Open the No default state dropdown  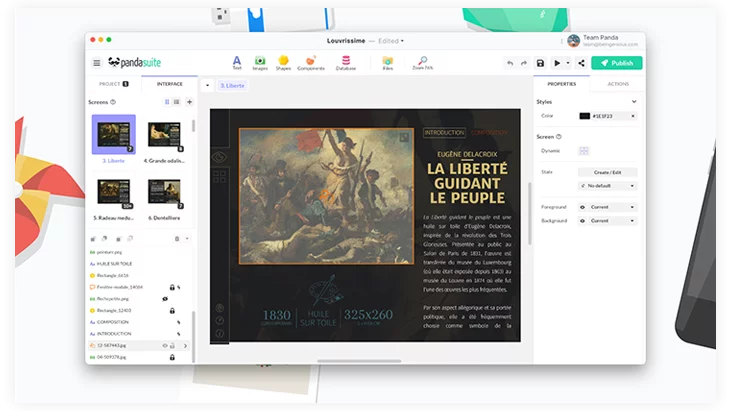(608, 186)
